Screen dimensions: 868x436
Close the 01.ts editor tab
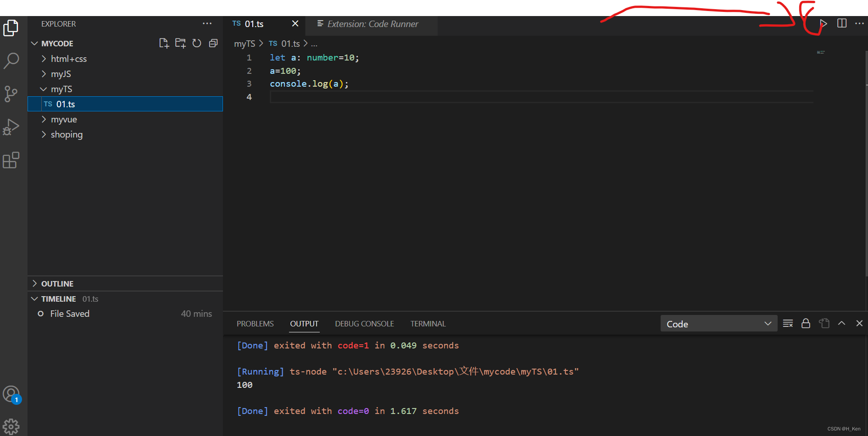(x=295, y=23)
